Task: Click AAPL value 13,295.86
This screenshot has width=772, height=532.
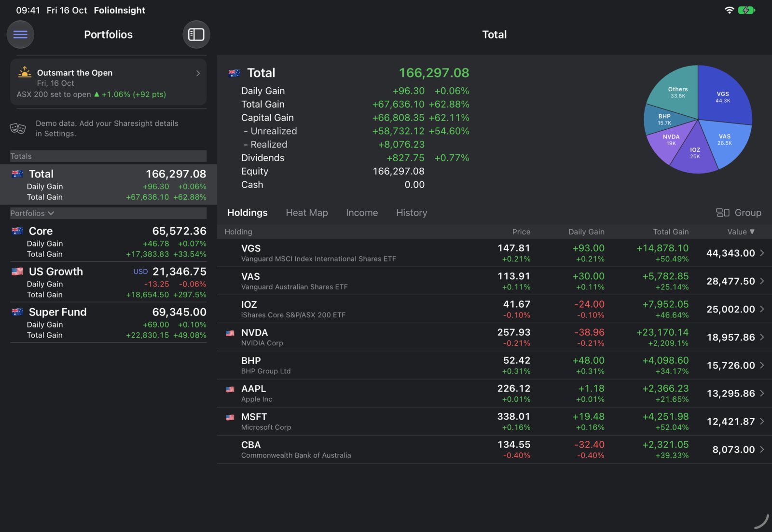Action: [731, 394]
